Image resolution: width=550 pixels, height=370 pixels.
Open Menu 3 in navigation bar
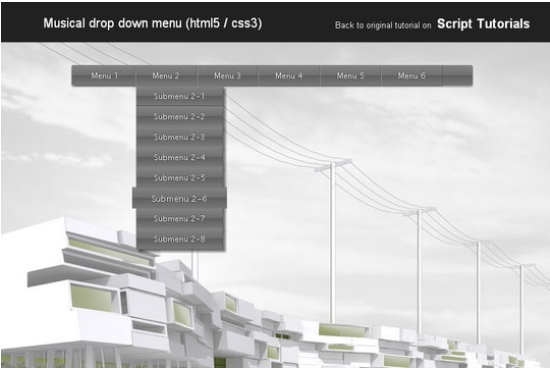(228, 75)
